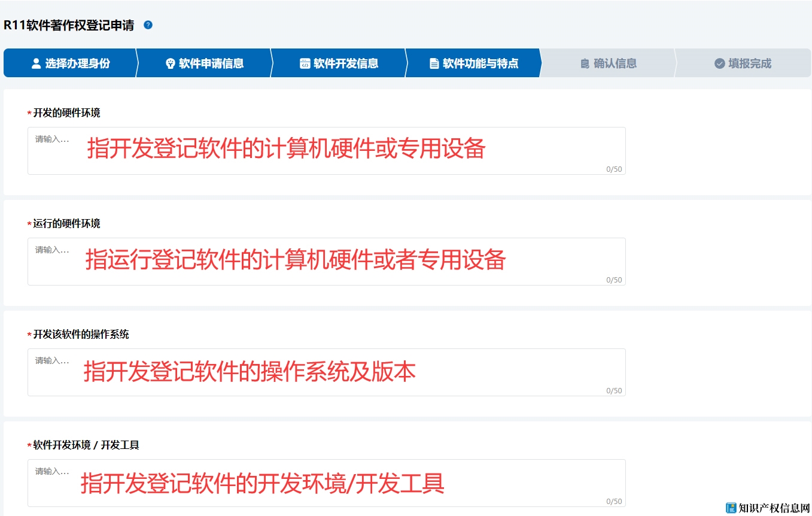Screen dimensions: 812x516
Task: Select the 软件功能与特点 step label
Action: pos(480,63)
